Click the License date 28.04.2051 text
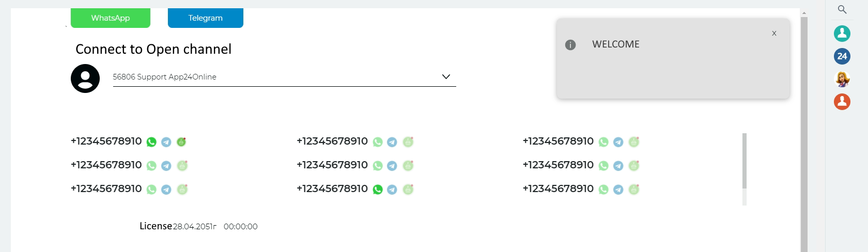The height and width of the screenshot is (252, 868). 194,227
